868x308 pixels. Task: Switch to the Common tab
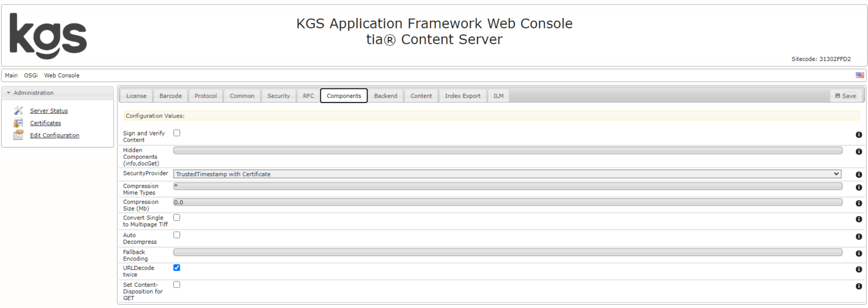(x=242, y=96)
